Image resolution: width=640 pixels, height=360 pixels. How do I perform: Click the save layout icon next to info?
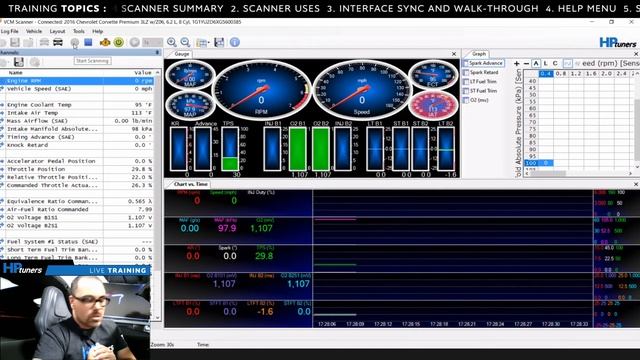tap(219, 42)
